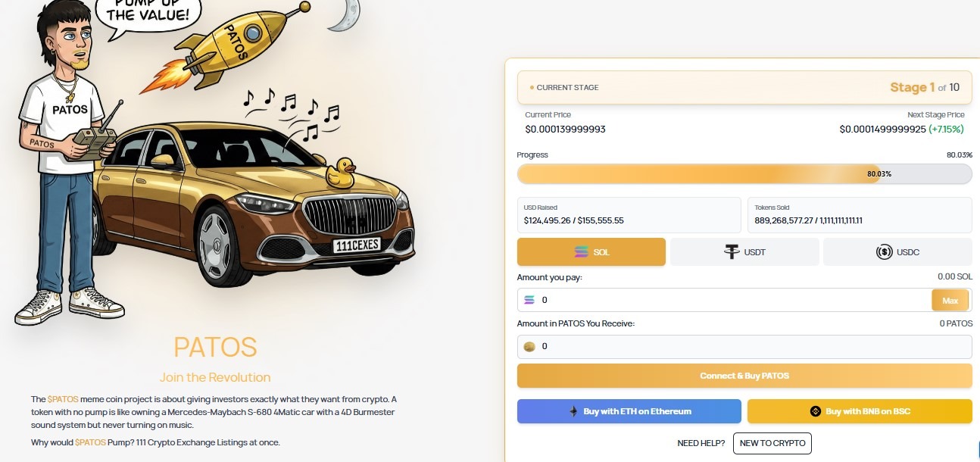
Task: Click the Solana icon in the SOL button
Action: [582, 252]
